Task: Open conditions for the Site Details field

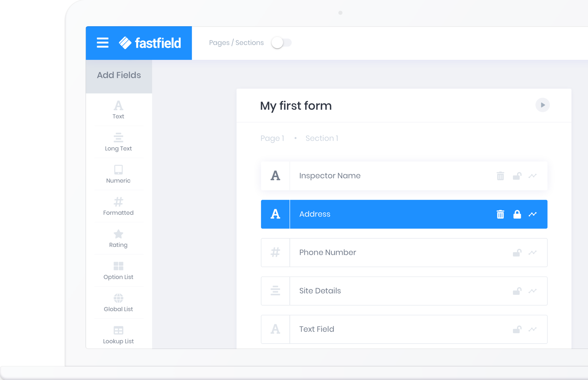Action: click(533, 291)
